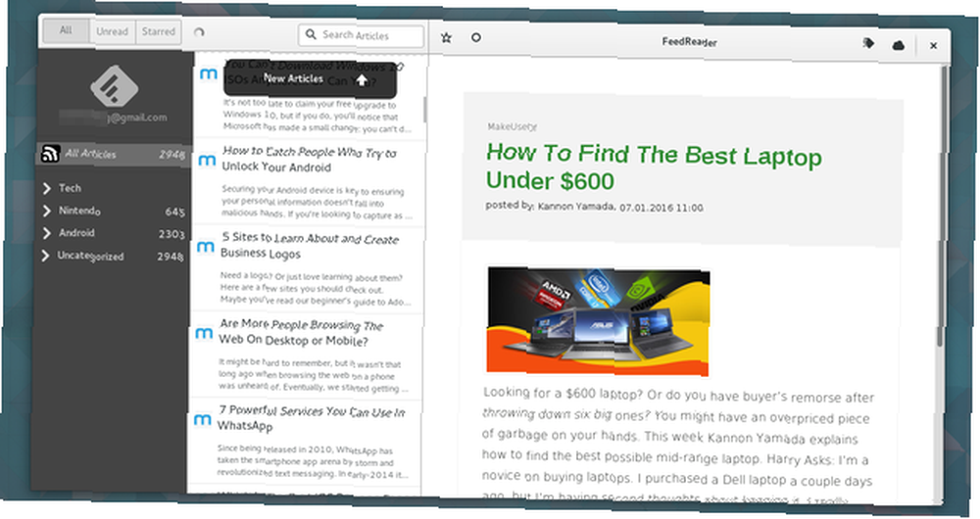The width and height of the screenshot is (980, 519).
Task: Expand the Android category
Action: tap(46, 233)
